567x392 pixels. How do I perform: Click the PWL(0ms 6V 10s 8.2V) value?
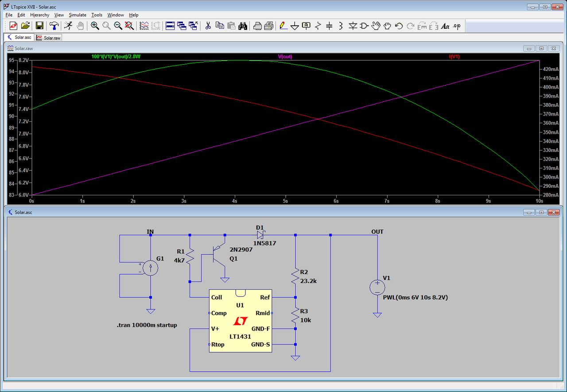(x=416, y=297)
